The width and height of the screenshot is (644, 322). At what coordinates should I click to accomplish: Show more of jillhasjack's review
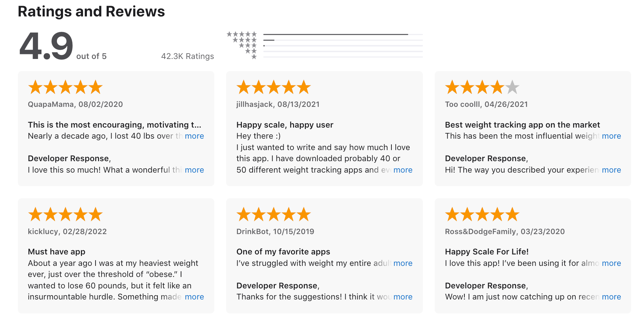(403, 170)
